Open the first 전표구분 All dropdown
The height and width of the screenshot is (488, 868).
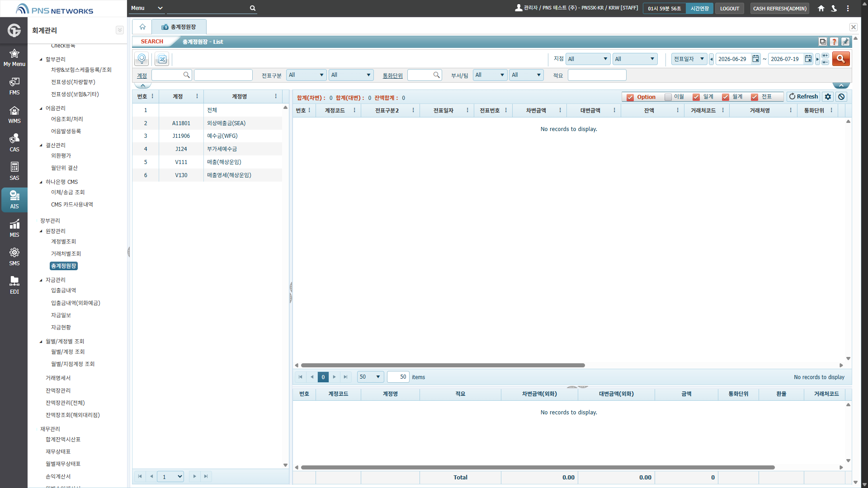(306, 75)
